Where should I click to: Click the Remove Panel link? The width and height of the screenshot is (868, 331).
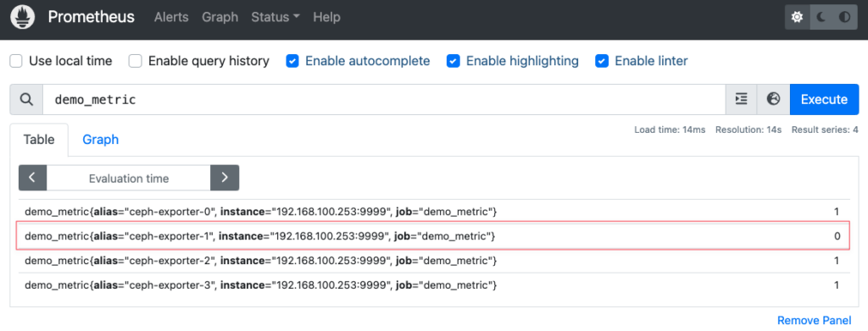814,321
